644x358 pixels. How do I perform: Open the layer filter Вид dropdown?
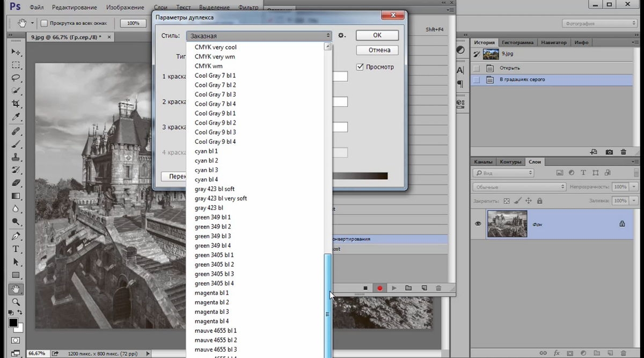[503, 173]
